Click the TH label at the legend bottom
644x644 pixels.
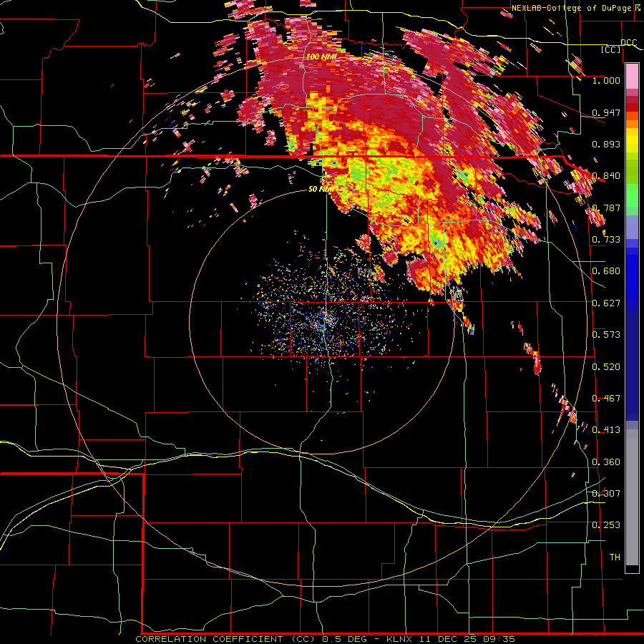click(x=615, y=557)
